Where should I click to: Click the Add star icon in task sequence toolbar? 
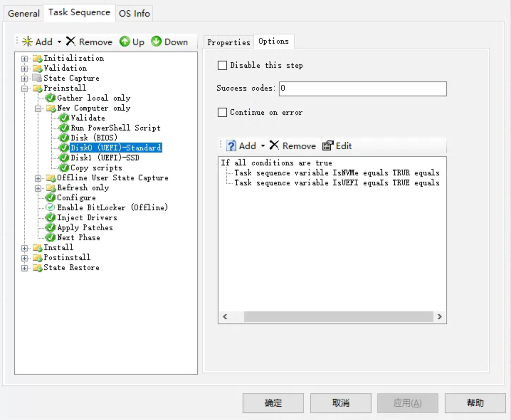tap(28, 41)
